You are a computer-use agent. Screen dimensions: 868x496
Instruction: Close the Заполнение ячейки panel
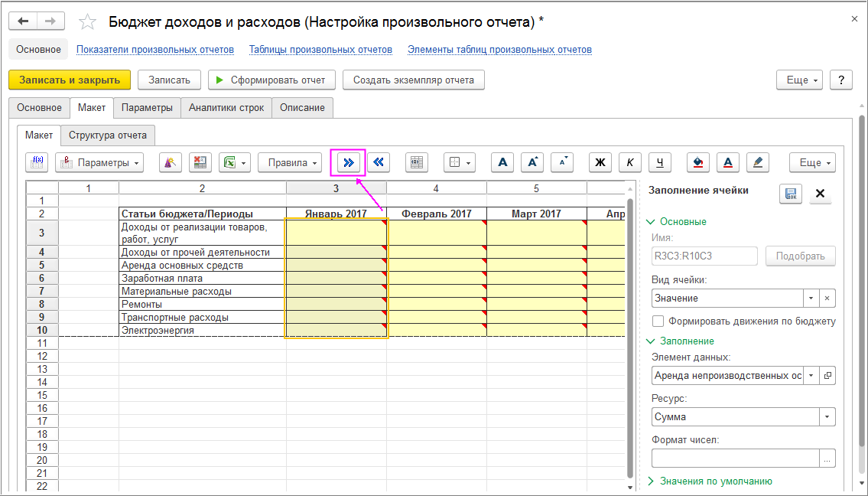point(821,194)
